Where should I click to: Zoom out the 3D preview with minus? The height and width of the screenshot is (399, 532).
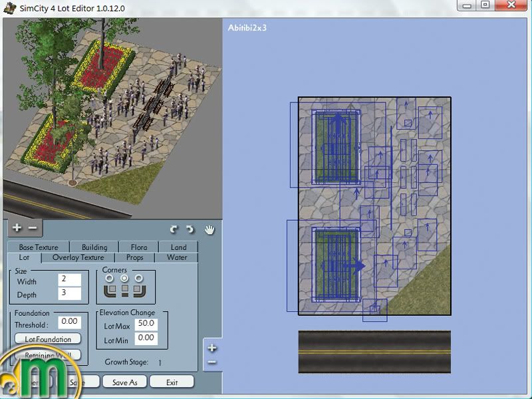click(x=33, y=228)
